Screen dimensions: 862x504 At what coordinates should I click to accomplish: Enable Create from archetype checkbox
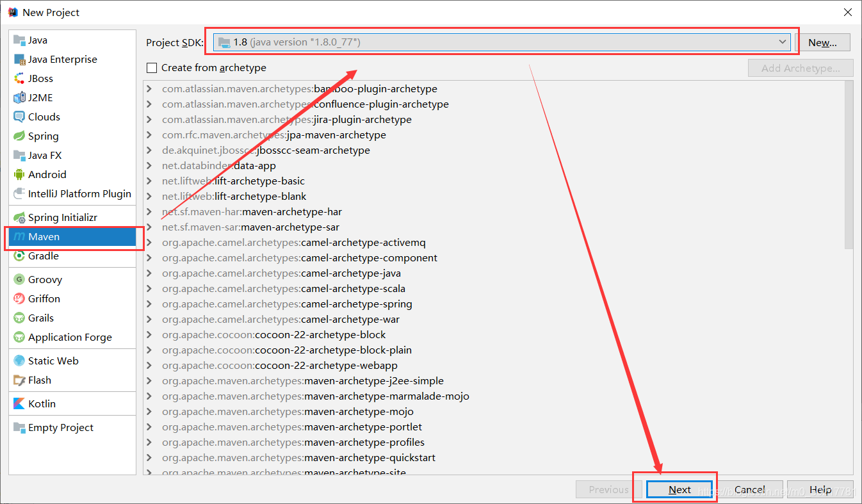pyautogui.click(x=152, y=68)
